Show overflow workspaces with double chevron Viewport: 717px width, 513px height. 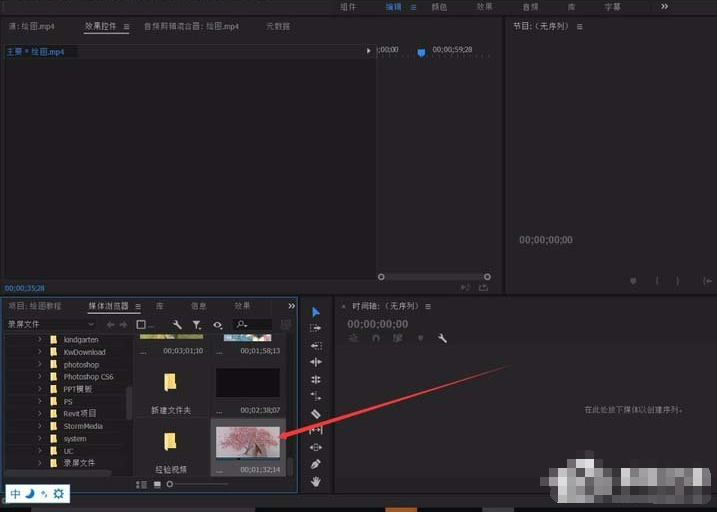(x=664, y=7)
